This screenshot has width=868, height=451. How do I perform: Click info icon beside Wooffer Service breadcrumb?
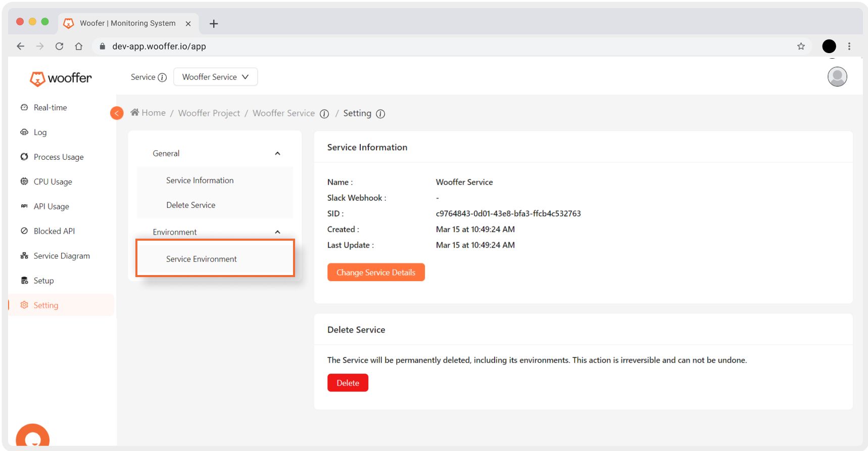[324, 114]
